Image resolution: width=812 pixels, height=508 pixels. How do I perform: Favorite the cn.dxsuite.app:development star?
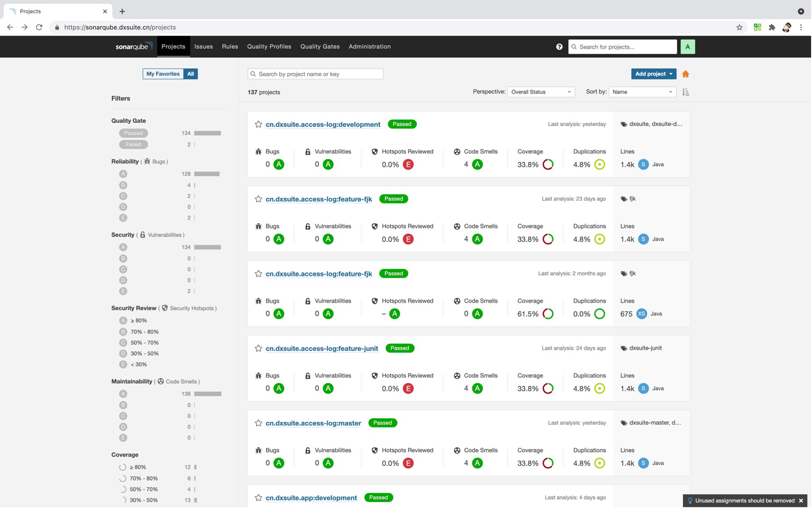point(258,498)
